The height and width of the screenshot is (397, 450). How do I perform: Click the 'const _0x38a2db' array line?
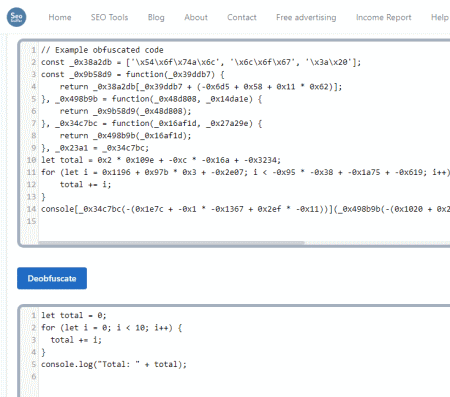pyautogui.click(x=201, y=62)
